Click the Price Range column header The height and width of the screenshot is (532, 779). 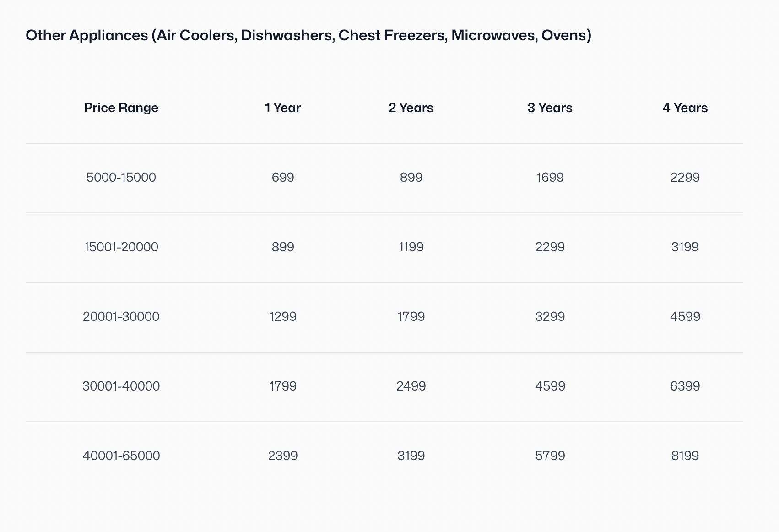tap(121, 108)
